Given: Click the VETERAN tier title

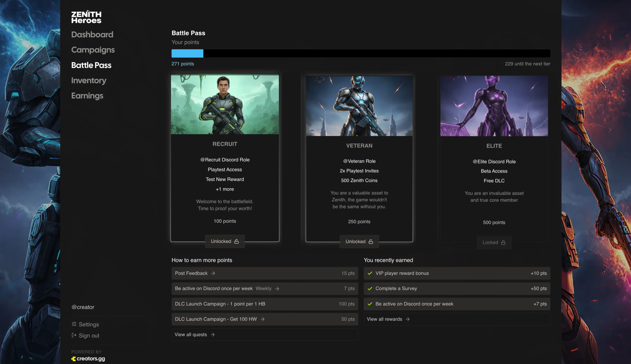Looking at the screenshot, I should (x=359, y=146).
